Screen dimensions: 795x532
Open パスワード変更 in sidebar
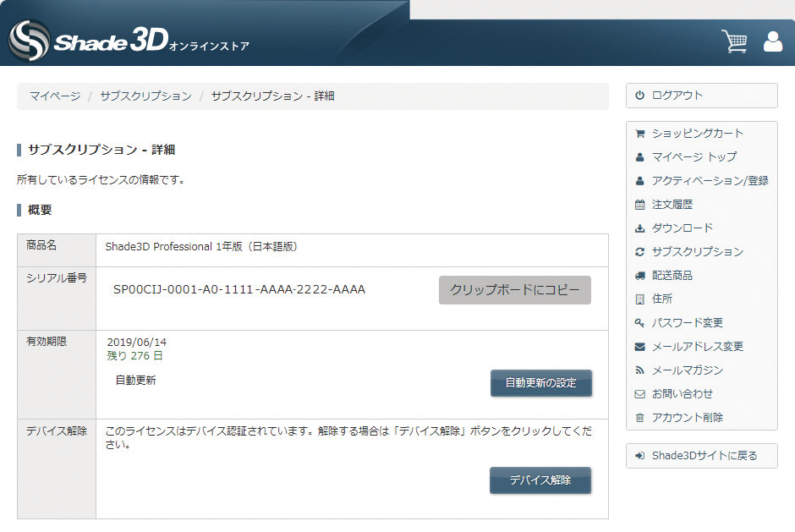pos(688,323)
